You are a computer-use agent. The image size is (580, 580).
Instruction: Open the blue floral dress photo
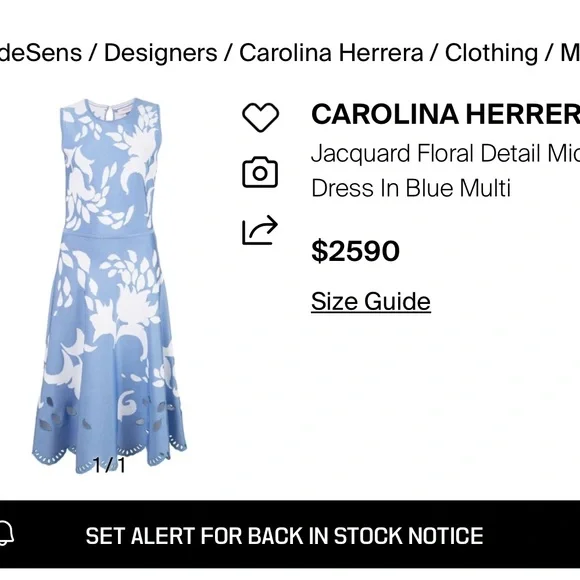tap(110, 286)
